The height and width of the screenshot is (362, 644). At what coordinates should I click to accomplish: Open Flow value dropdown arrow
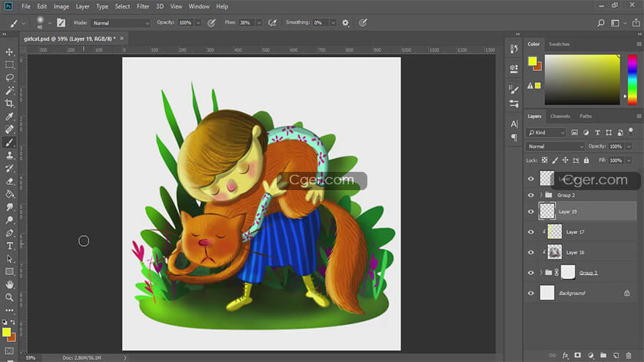point(259,23)
